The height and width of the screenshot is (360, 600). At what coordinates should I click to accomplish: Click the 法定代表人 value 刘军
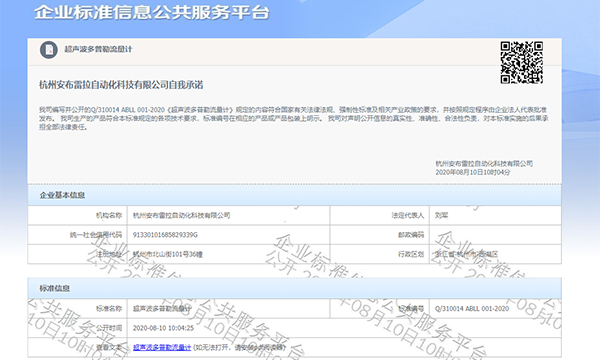click(x=441, y=215)
